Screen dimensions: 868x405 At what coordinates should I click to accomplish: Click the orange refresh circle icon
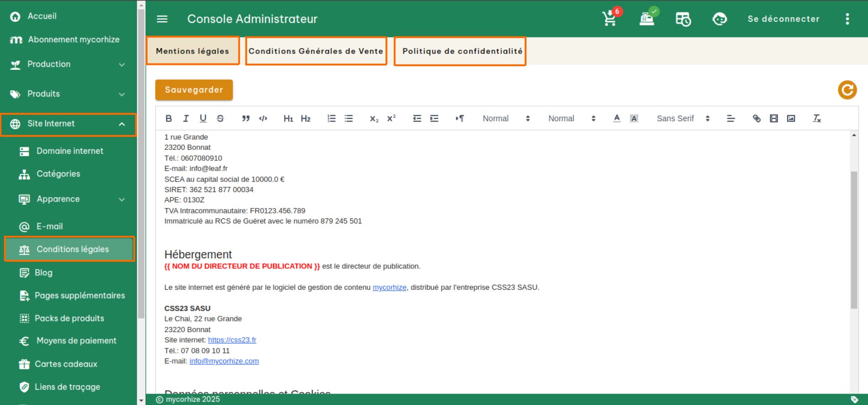click(847, 90)
